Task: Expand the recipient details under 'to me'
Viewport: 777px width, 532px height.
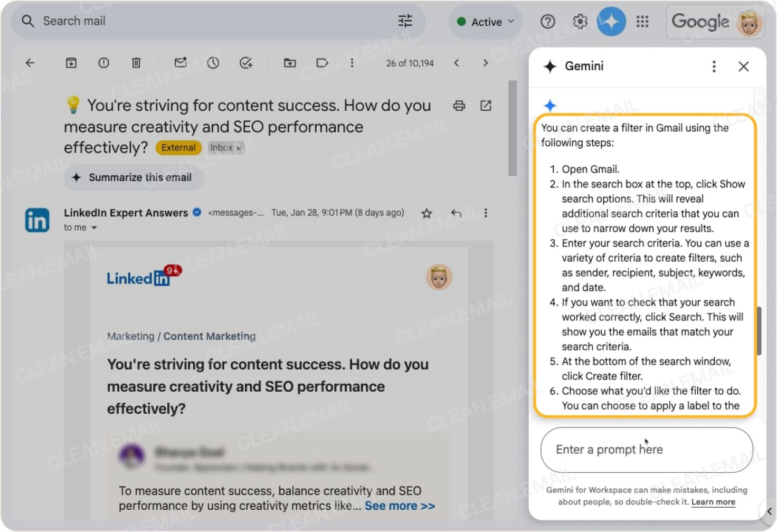Action: point(94,227)
